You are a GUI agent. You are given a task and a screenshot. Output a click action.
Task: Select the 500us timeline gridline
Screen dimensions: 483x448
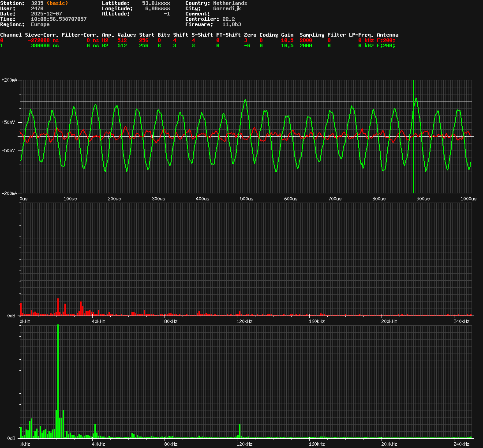point(247,199)
